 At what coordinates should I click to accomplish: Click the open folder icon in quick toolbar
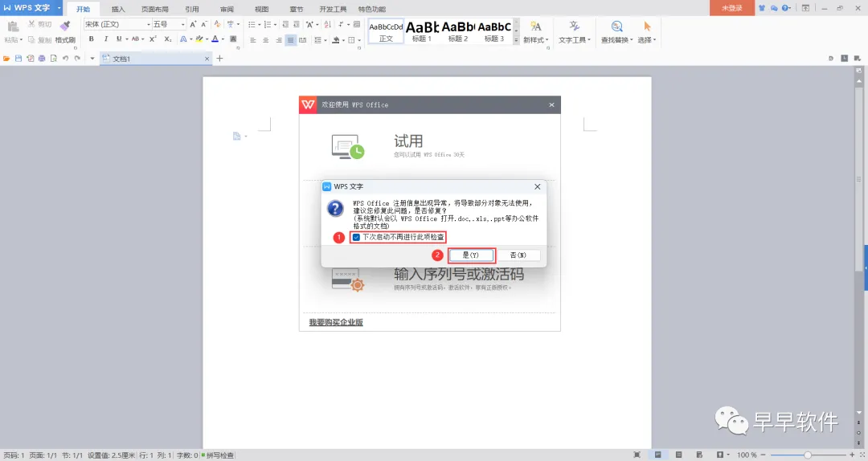click(x=6, y=58)
